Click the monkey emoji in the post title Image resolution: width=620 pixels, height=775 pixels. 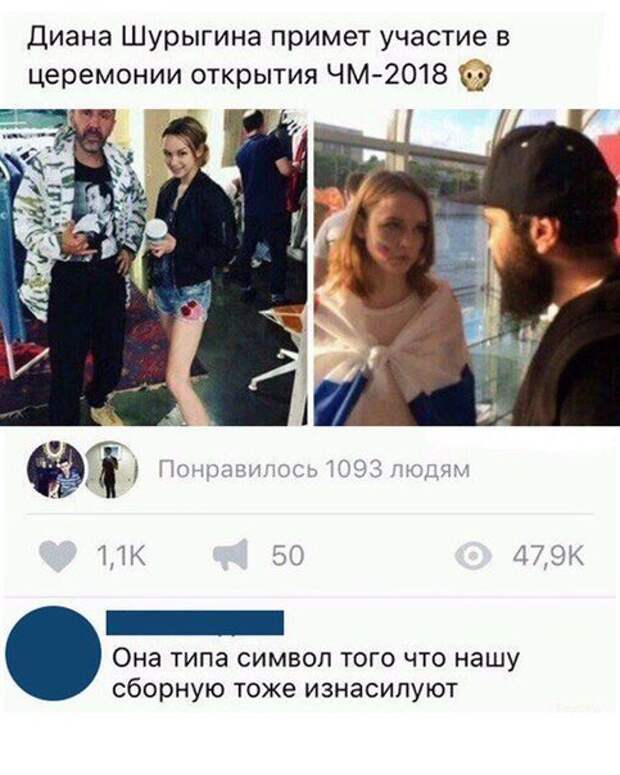[x=477, y=77]
